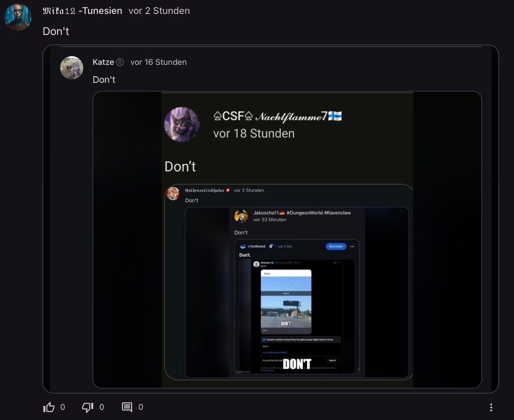This screenshot has width=514, height=420.
Task: Click the large white DON'T caption
Action: click(x=297, y=364)
